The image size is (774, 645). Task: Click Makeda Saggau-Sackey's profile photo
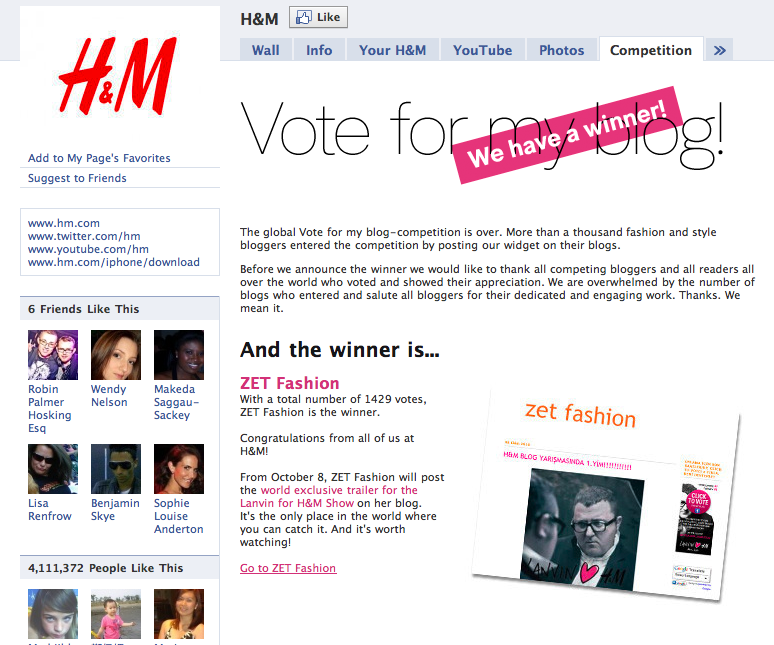pos(179,355)
